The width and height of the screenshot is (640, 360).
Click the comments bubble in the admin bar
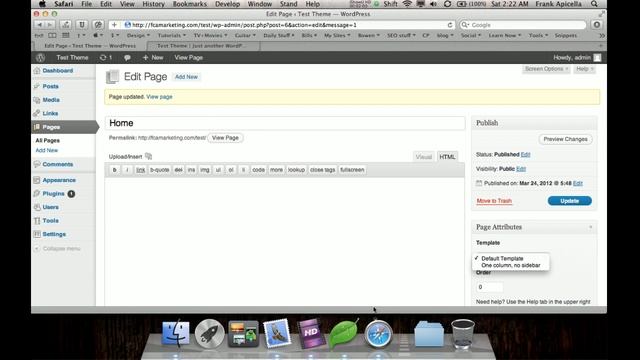coord(127,58)
